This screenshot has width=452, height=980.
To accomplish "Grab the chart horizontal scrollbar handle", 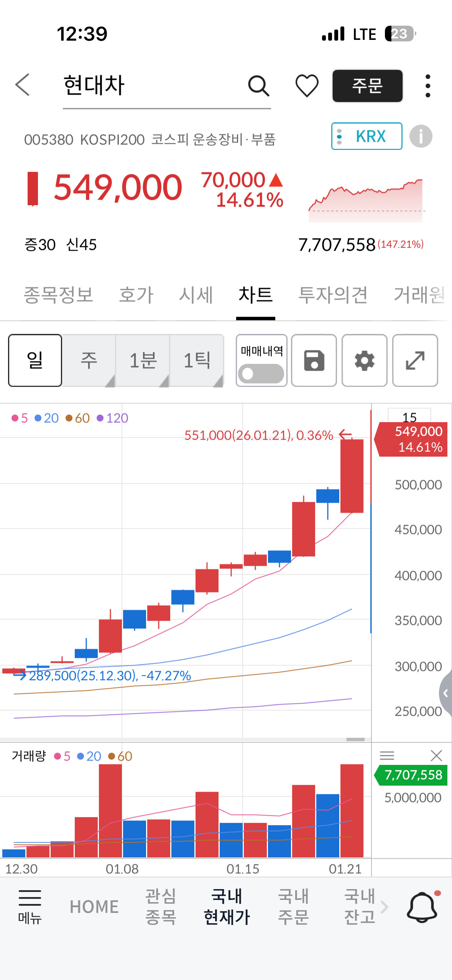I will click(x=355, y=739).
